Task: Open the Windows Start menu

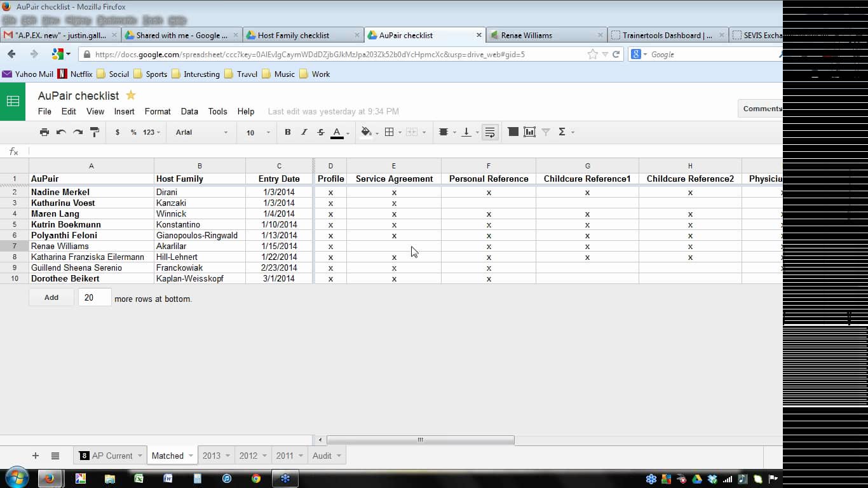Action: pyautogui.click(x=16, y=478)
